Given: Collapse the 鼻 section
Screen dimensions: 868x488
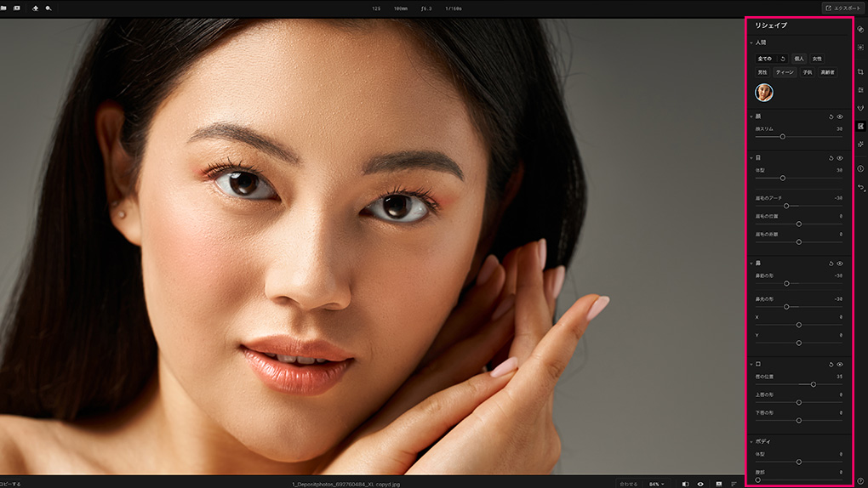Looking at the screenshot, I should tap(751, 264).
